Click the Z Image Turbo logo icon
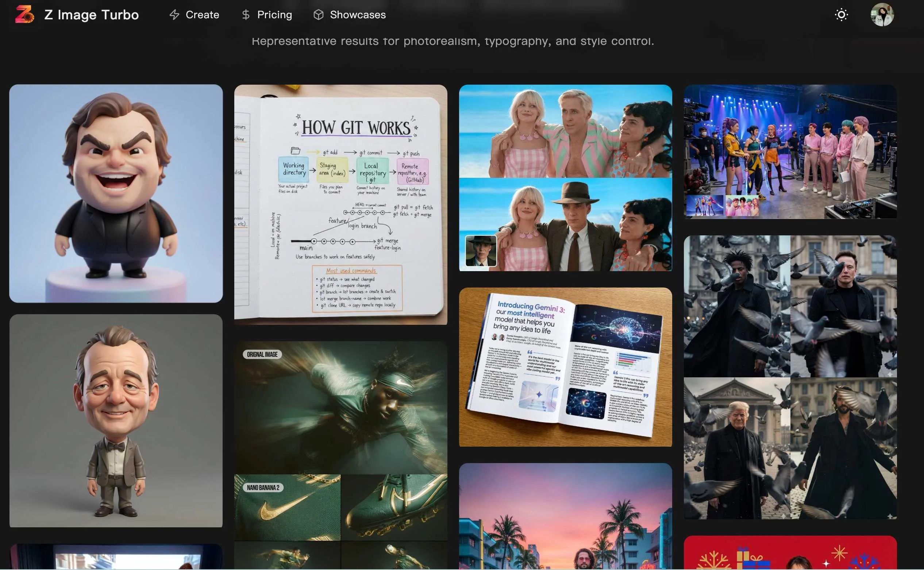Image resolution: width=924 pixels, height=570 pixels. pyautogui.click(x=24, y=14)
